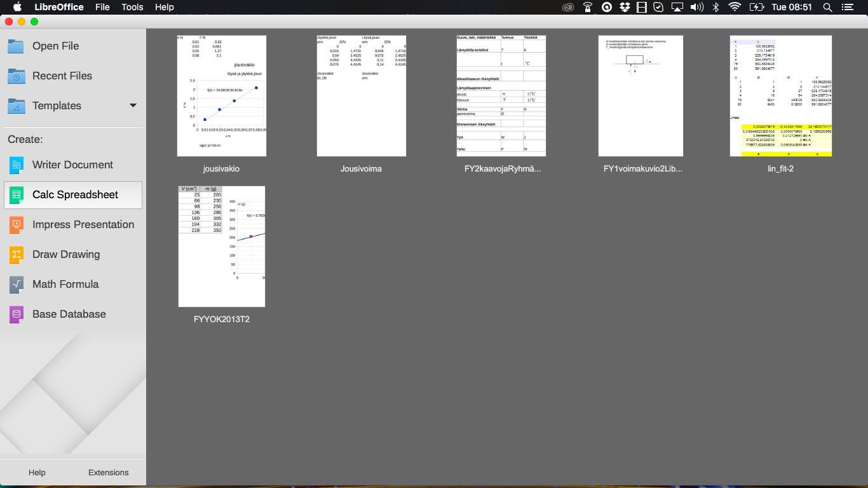Create a new Writer Document
Image resolution: width=868 pixels, height=488 pixels.
point(73,165)
